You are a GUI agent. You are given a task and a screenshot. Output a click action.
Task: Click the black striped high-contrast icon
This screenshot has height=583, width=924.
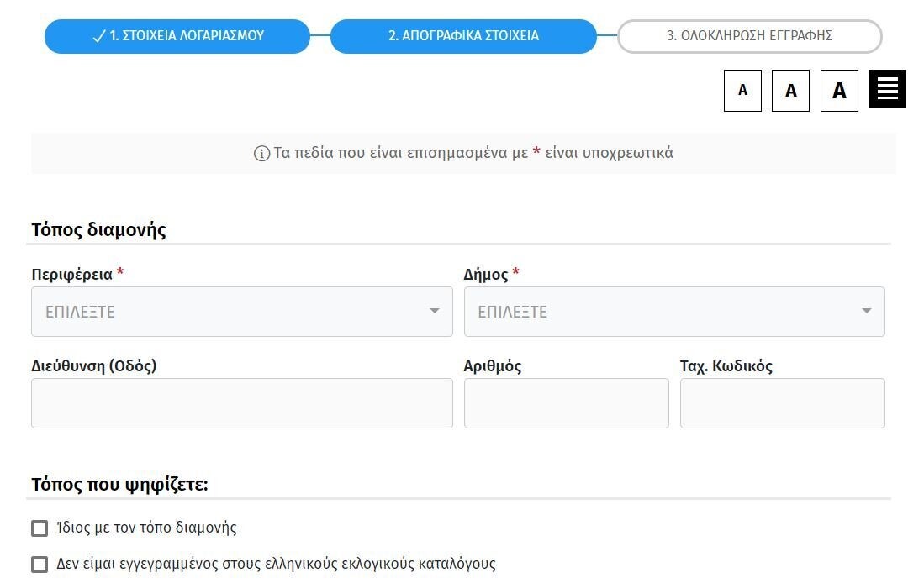coord(887,89)
